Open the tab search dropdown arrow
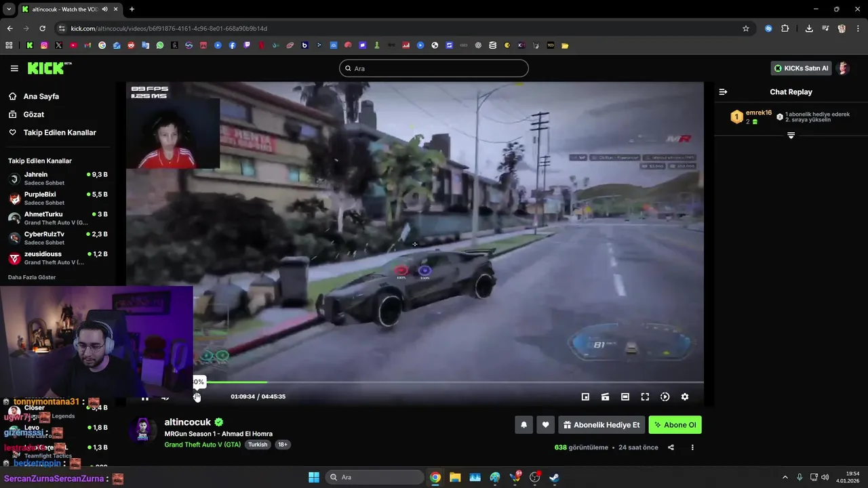868x488 pixels. pos(9,9)
